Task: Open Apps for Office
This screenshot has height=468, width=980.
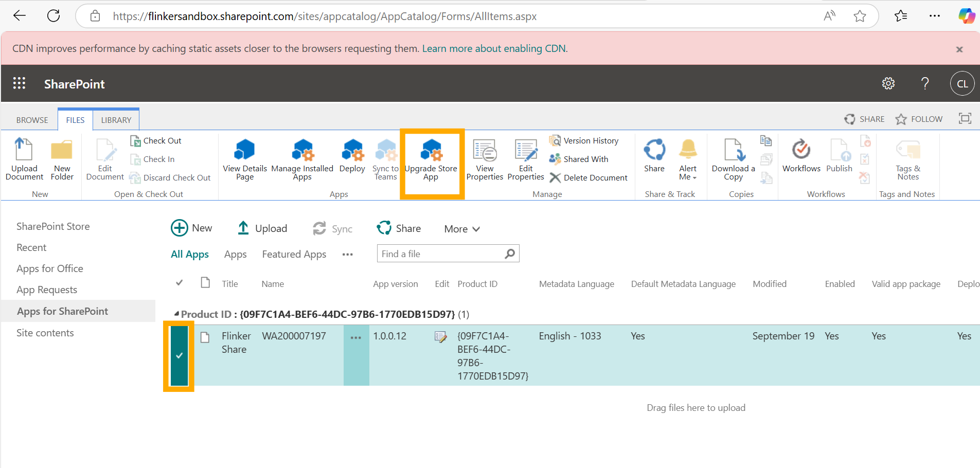Action: pyautogui.click(x=50, y=268)
